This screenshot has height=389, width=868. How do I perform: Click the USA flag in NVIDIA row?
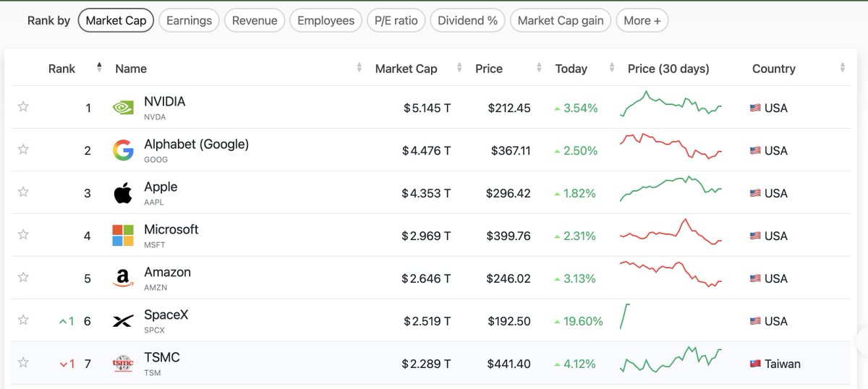755,108
